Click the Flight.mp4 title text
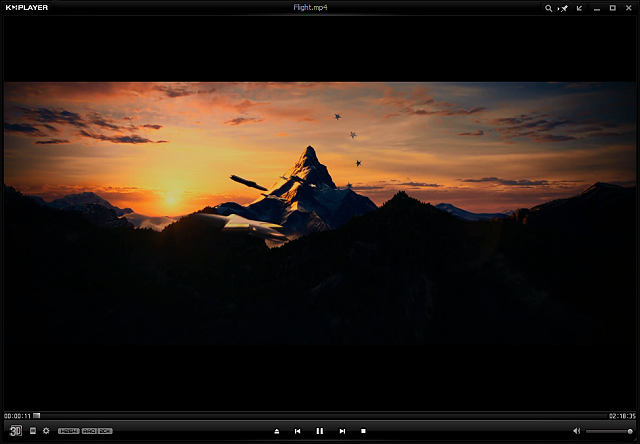The image size is (640, 444). (x=310, y=7)
